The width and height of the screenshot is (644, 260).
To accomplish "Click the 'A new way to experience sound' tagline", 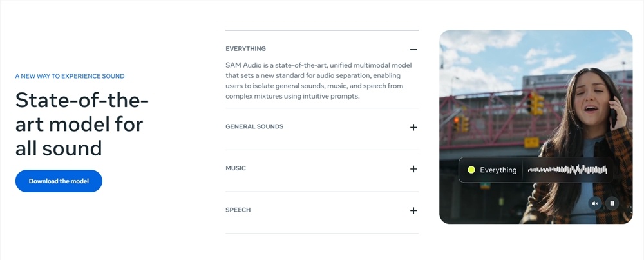I will coord(70,76).
